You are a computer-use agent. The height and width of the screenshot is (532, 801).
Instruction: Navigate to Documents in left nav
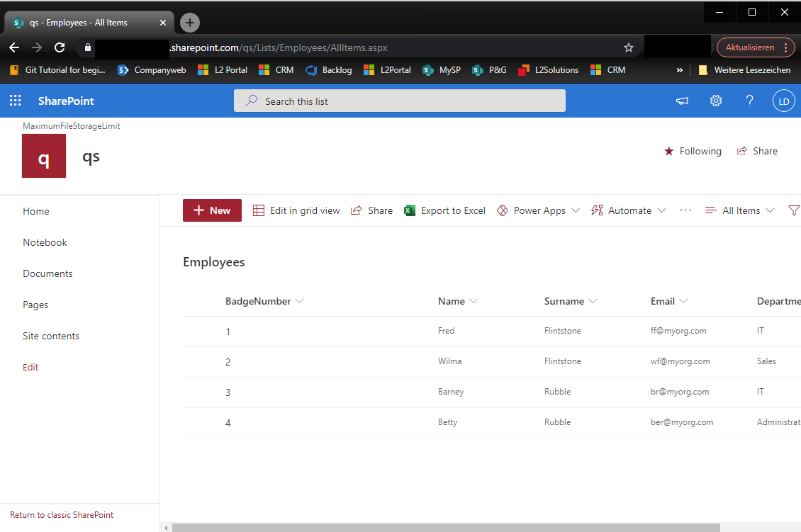click(x=47, y=273)
